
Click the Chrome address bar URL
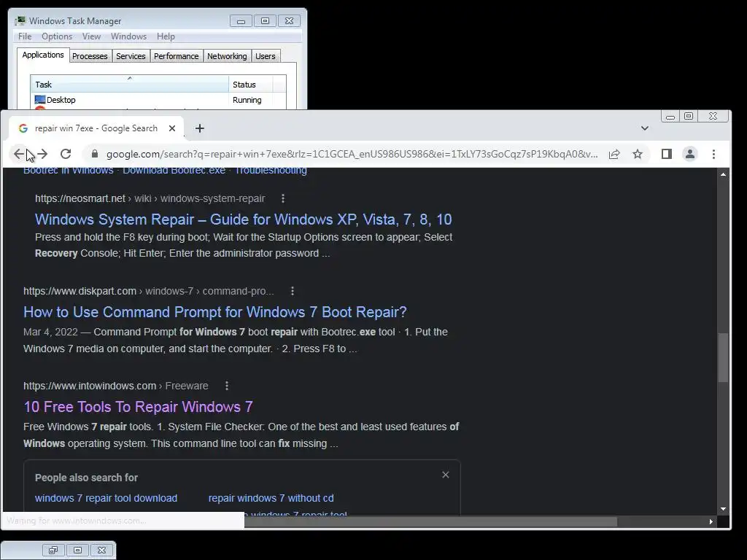[352, 154]
